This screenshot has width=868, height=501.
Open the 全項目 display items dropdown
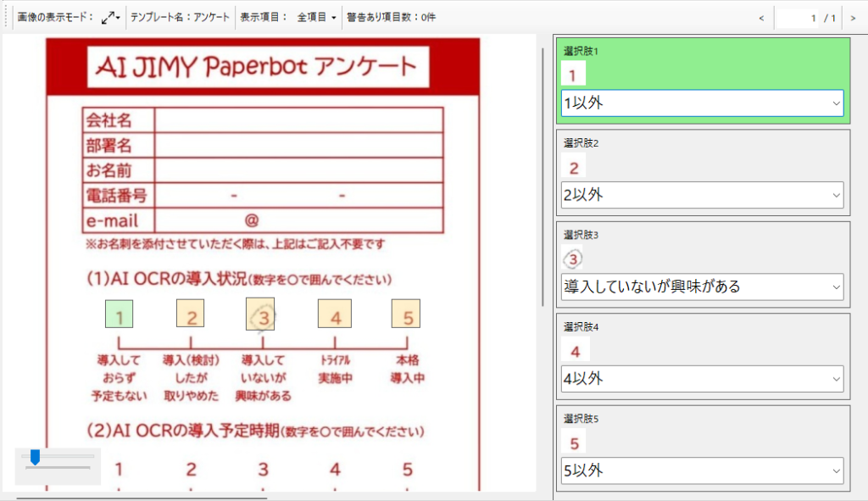tap(316, 18)
